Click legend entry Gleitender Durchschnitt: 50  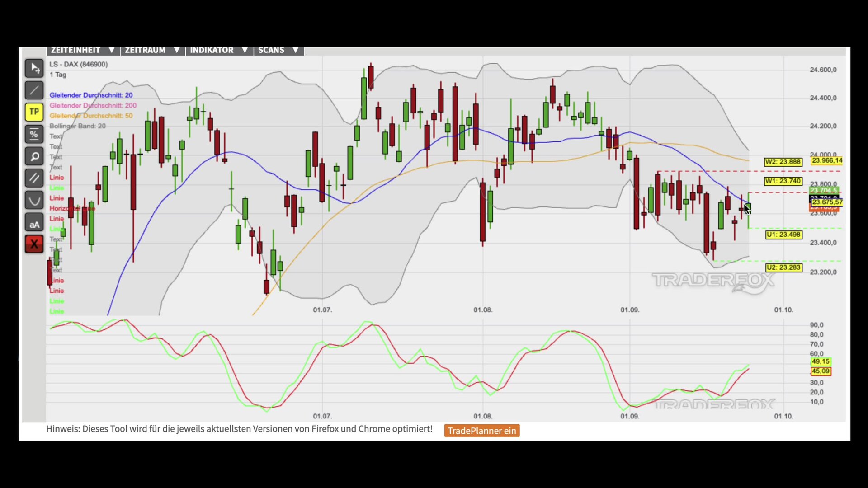(91, 116)
